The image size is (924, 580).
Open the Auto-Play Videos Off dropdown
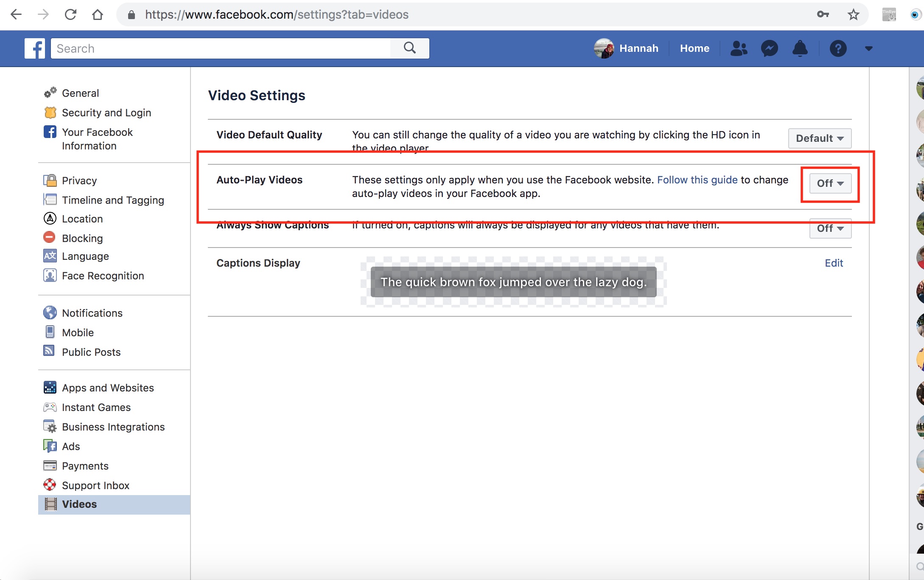(830, 183)
